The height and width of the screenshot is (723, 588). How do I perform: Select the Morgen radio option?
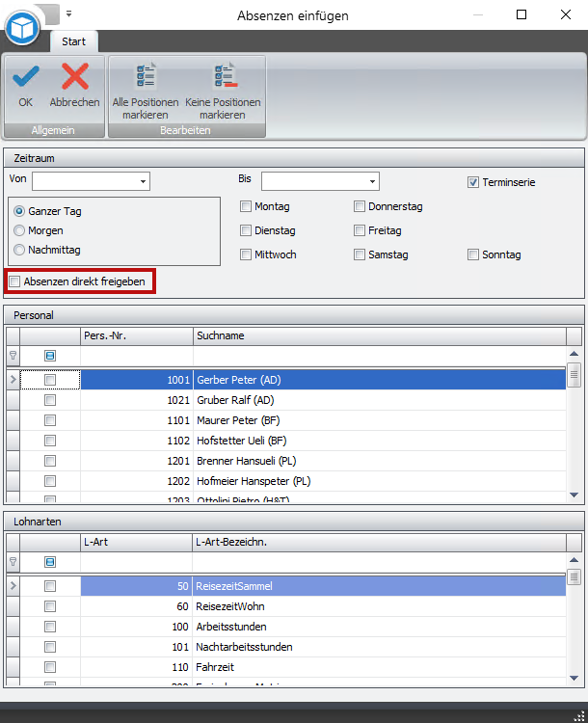(x=19, y=230)
